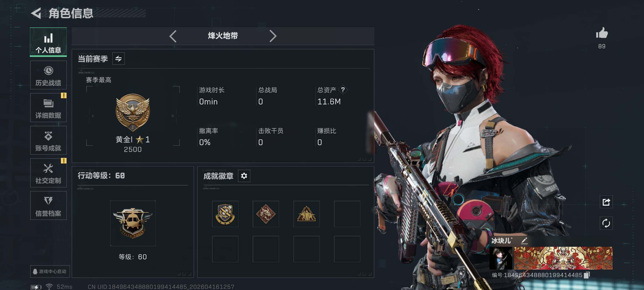Copy the player ID number
Viewport: 644px width, 290px height.
[587, 275]
